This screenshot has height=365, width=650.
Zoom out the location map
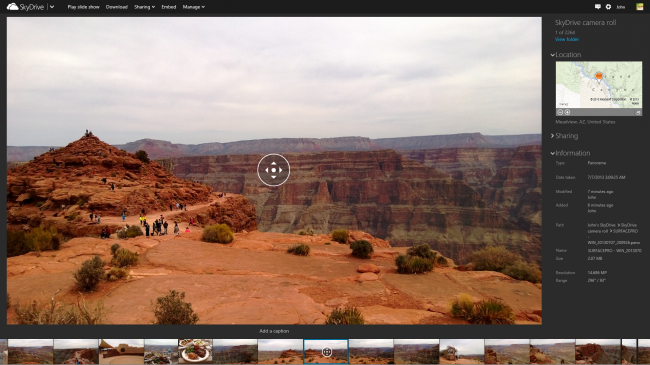(x=560, y=112)
